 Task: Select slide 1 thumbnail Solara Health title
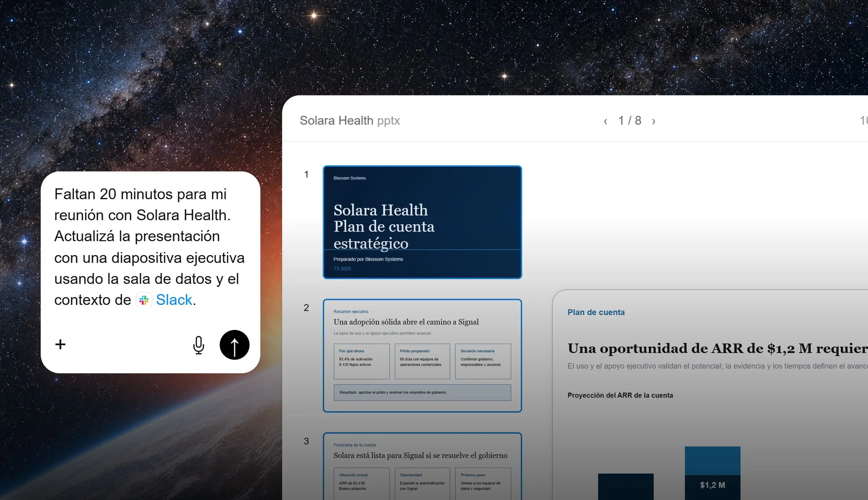pyautogui.click(x=422, y=222)
